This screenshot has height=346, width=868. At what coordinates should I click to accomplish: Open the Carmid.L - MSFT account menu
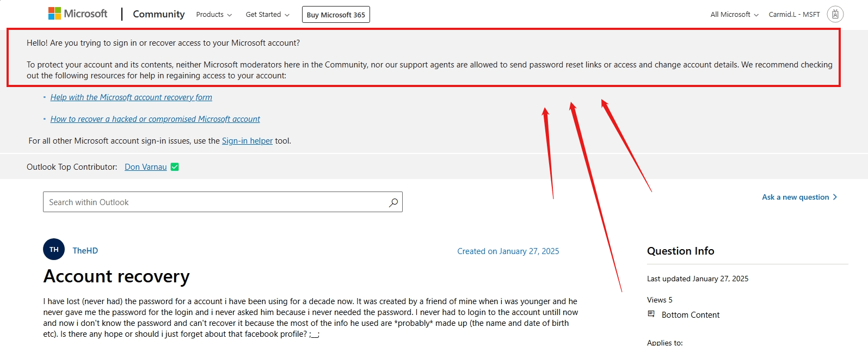tap(795, 15)
